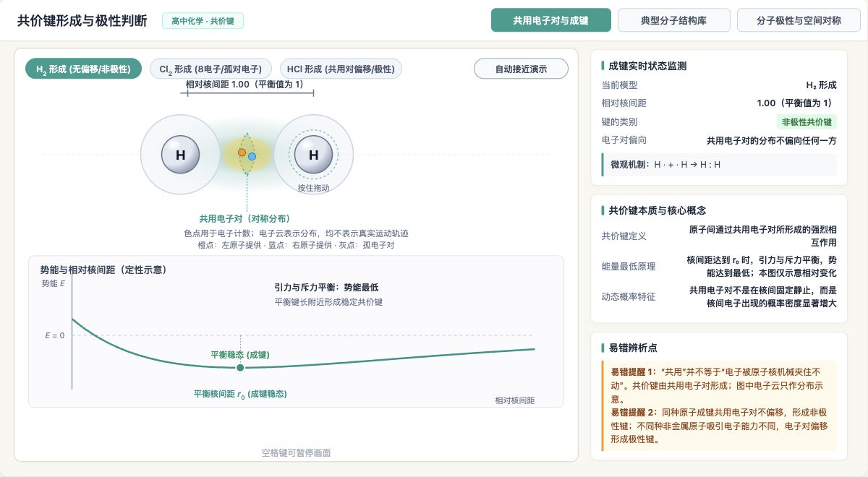Click the orange electron dot
The height and width of the screenshot is (477, 868).
click(x=242, y=152)
